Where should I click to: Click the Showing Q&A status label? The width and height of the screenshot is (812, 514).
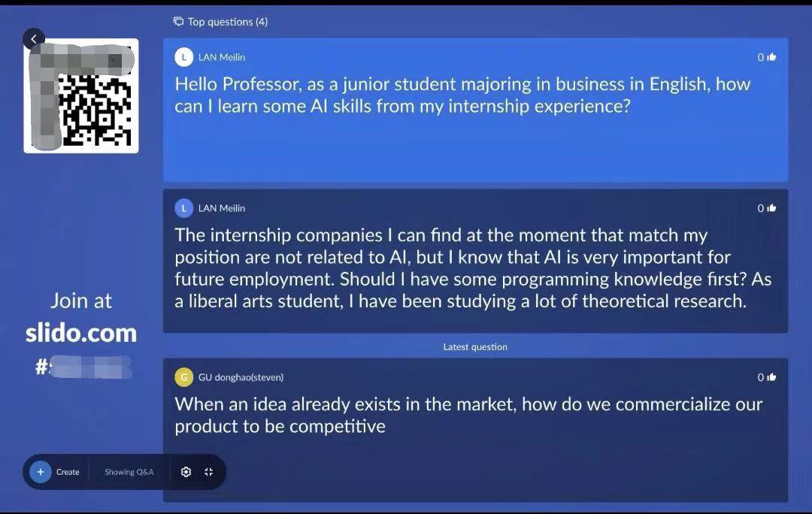point(129,472)
